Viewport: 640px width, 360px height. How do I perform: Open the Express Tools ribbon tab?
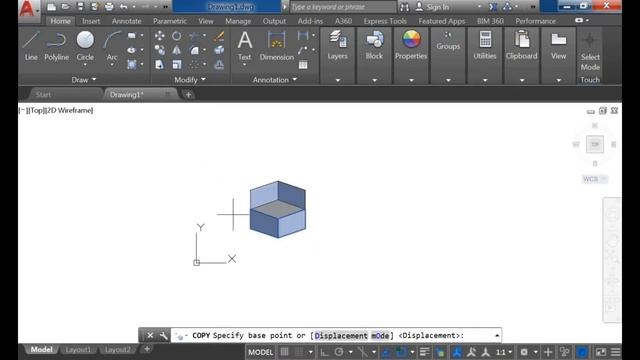pyautogui.click(x=385, y=21)
